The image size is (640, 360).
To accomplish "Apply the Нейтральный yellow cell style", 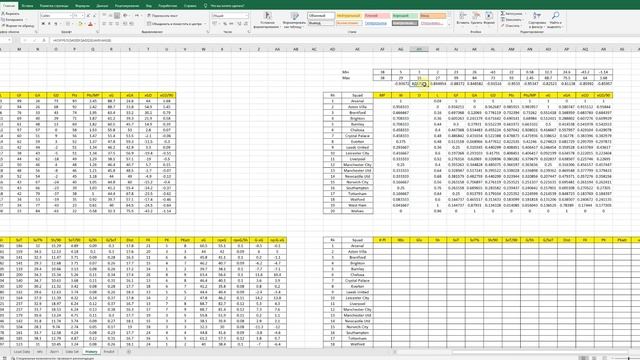I will point(349,16).
